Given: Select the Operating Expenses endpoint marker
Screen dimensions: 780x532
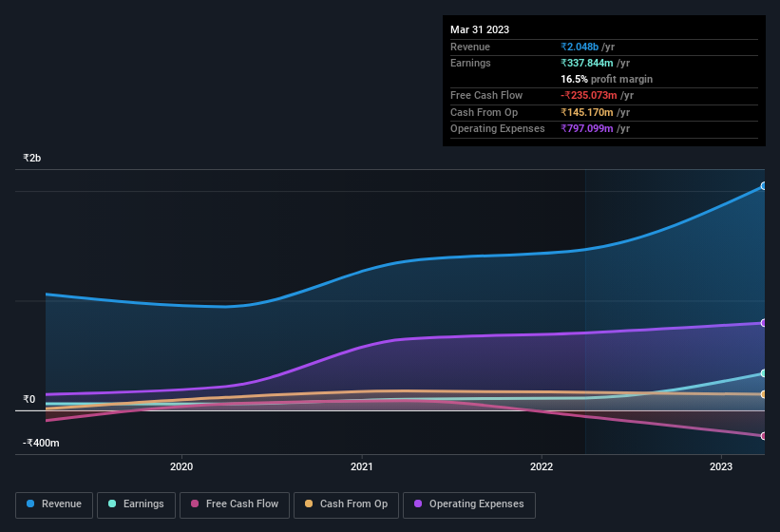Looking at the screenshot, I should (x=764, y=323).
